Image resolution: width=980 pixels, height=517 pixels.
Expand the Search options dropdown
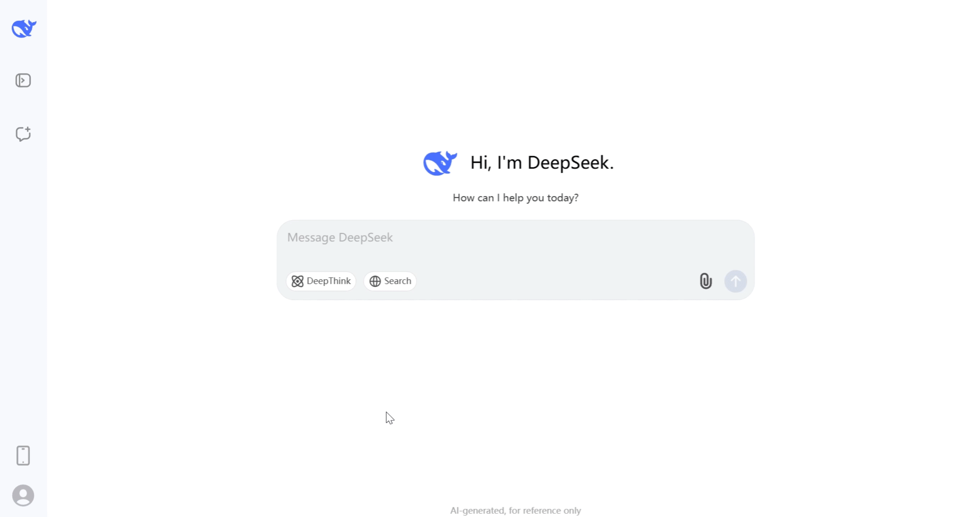pos(390,280)
